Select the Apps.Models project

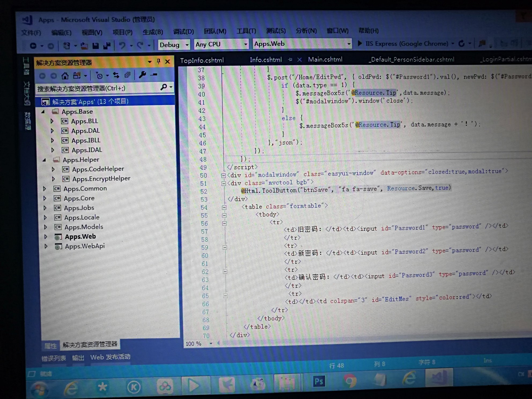coord(84,227)
